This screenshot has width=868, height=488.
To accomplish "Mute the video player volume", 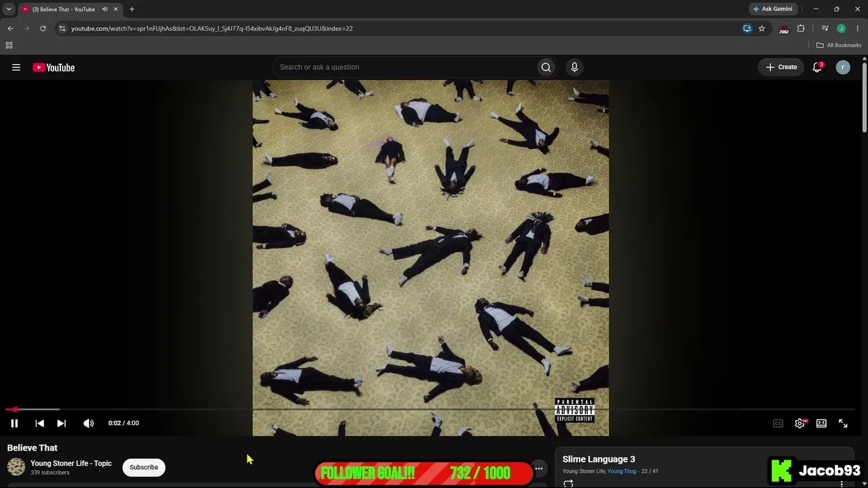I will 88,423.
